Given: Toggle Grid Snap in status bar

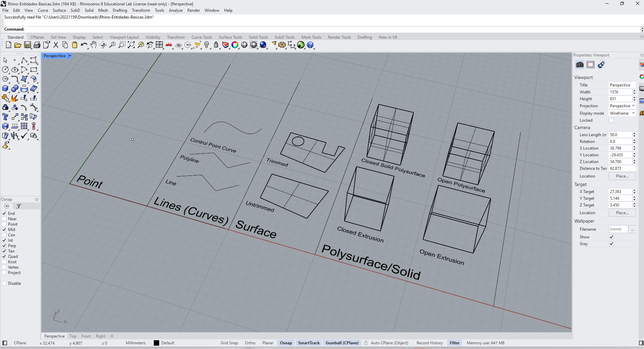Looking at the screenshot, I should (229, 343).
